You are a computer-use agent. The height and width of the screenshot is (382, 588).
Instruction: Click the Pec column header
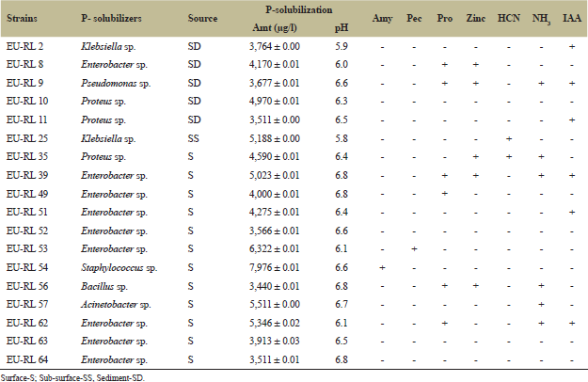(414, 18)
